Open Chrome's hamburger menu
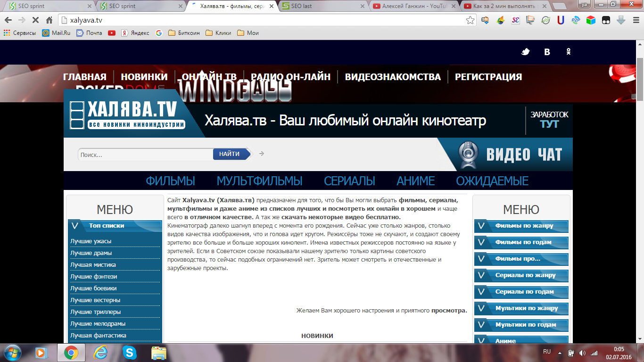This screenshot has width=644, height=362. coord(635,20)
